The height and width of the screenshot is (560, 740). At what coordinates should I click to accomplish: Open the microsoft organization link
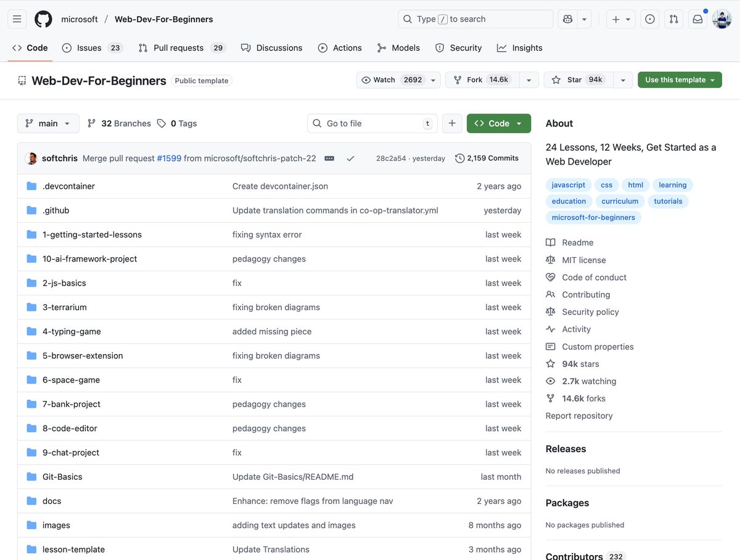80,19
